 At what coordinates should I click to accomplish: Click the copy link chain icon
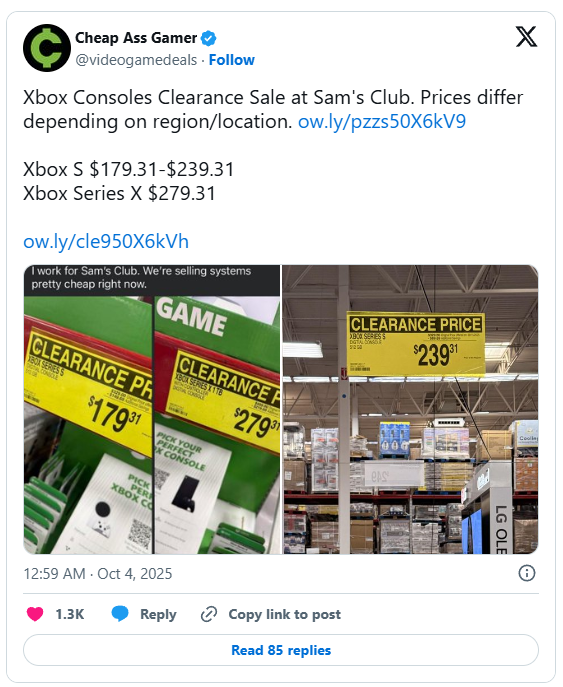point(209,614)
